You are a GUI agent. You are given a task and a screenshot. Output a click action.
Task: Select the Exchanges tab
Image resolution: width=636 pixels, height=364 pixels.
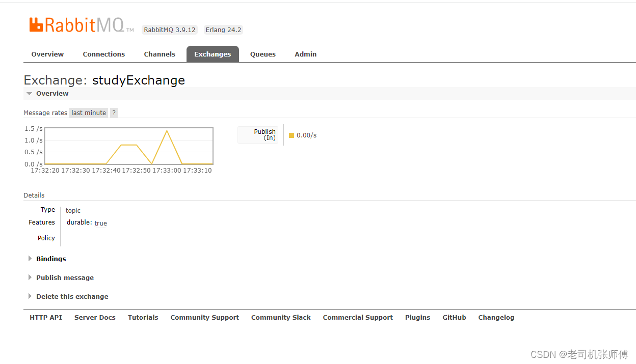pyautogui.click(x=213, y=54)
